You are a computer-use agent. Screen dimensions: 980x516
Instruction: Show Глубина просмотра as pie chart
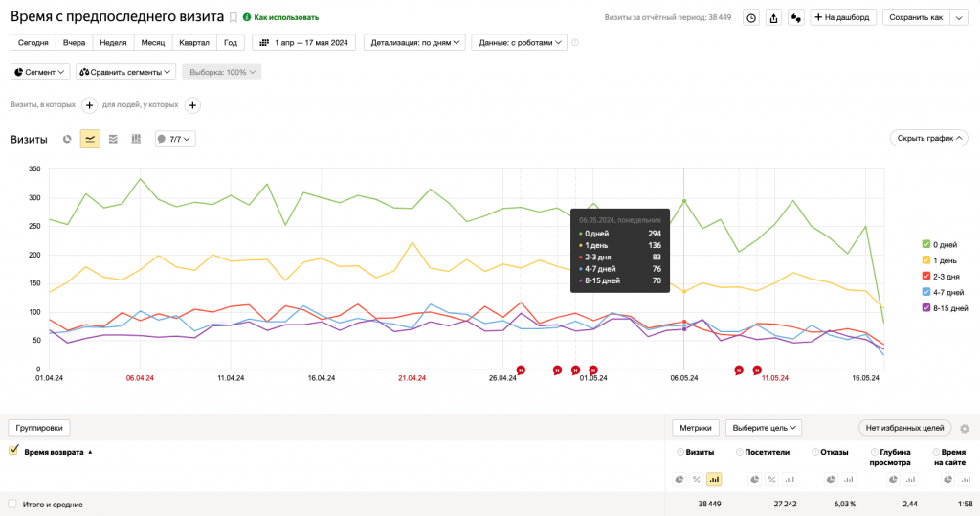(x=893, y=480)
